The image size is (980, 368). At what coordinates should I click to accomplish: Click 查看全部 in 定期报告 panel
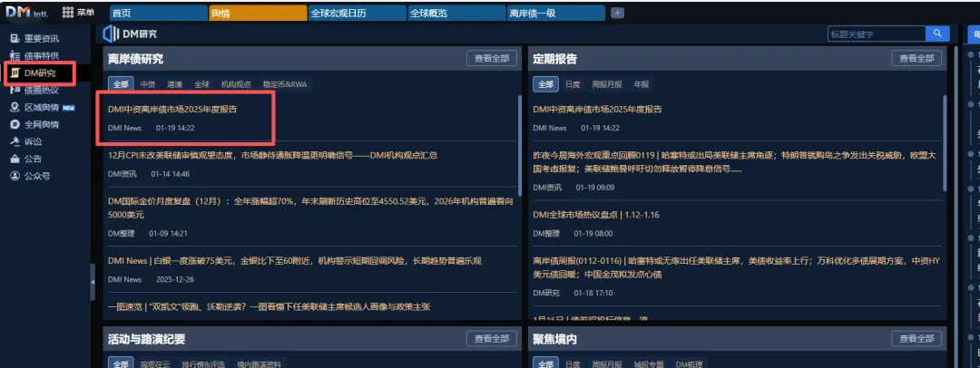tap(916, 58)
